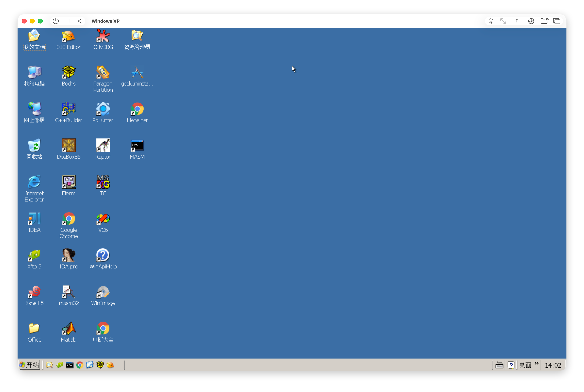Open the CD/DVD drive menu in VM toolbar

click(x=531, y=21)
